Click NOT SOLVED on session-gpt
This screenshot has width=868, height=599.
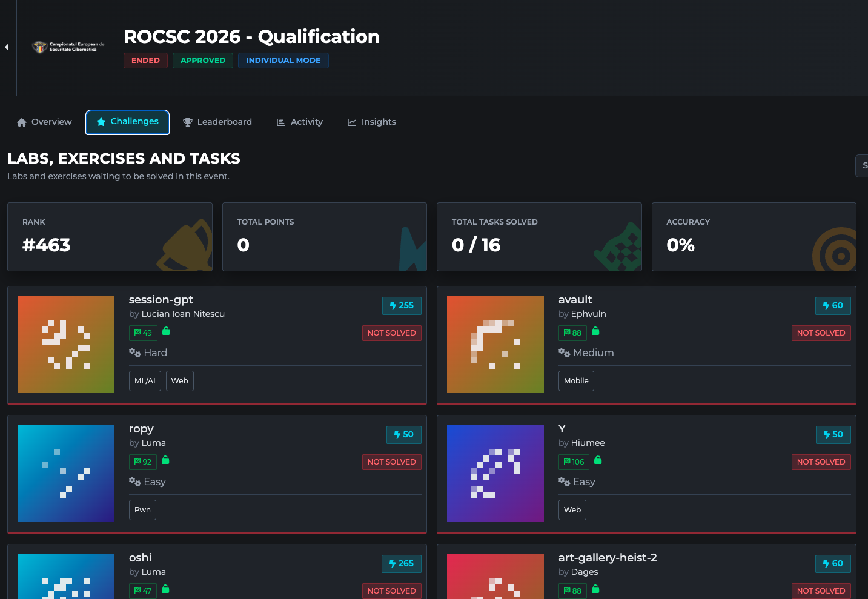pos(392,333)
